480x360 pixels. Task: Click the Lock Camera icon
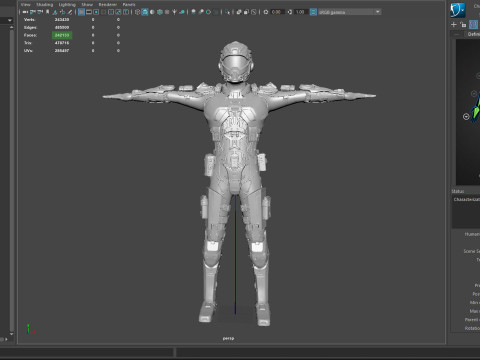(33, 12)
